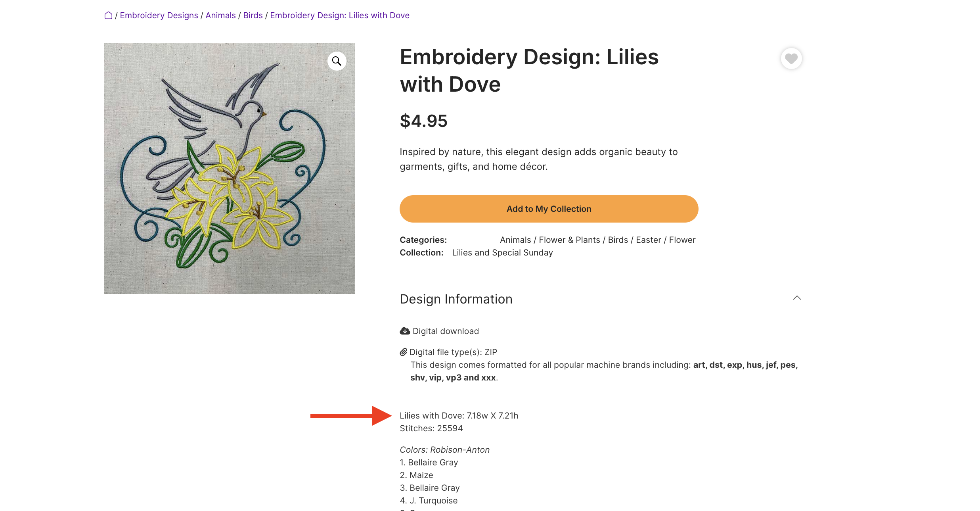The image size is (980, 511).
Task: Click Add to My Collection button
Action: pyautogui.click(x=549, y=209)
